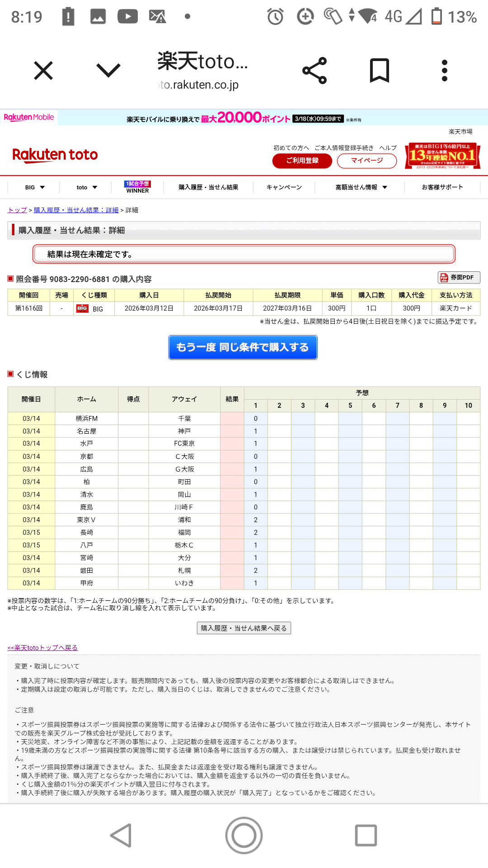The width and height of the screenshot is (488, 868).
Task: Close the browser tab with X icon
Action: click(43, 71)
